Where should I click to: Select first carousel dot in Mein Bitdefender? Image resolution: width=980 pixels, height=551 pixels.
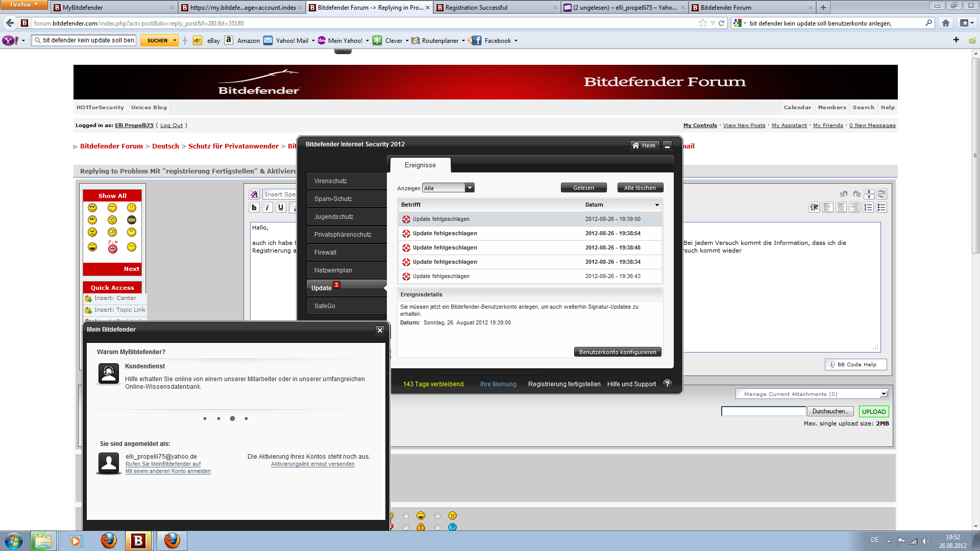[x=205, y=418]
